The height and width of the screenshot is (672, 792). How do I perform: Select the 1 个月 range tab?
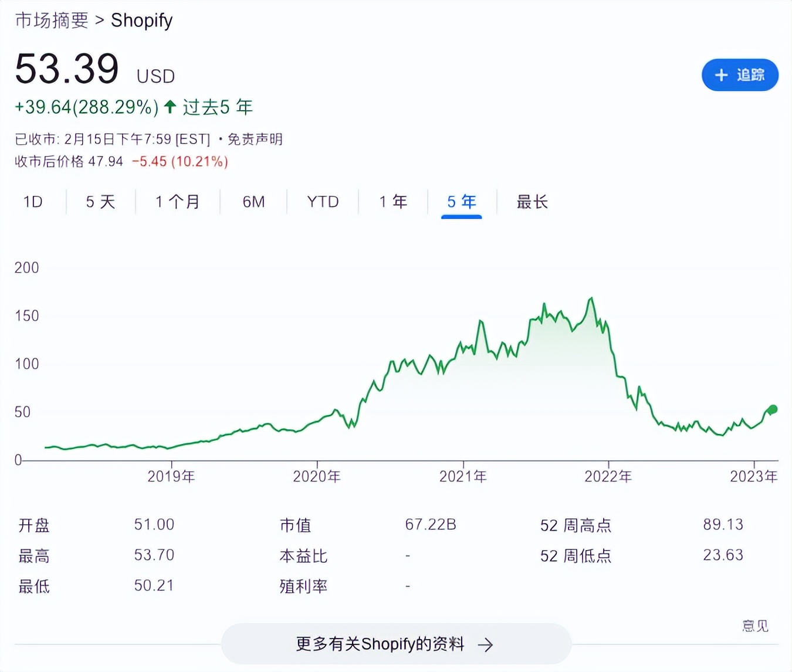(177, 202)
